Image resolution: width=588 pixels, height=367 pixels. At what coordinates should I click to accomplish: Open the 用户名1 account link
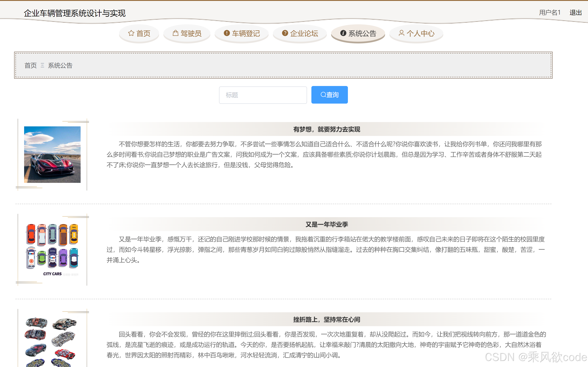[x=550, y=12]
